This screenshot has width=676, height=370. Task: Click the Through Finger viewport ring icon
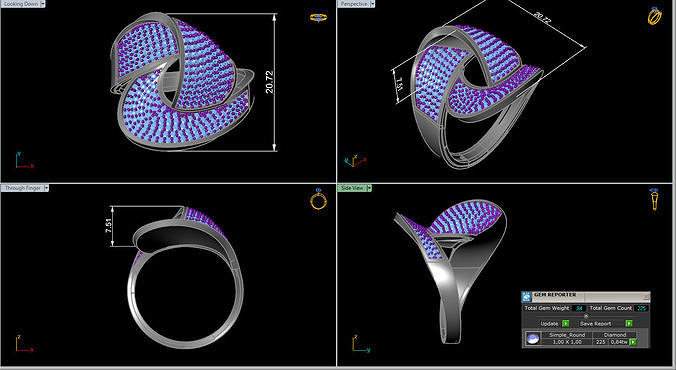pyautogui.click(x=319, y=200)
